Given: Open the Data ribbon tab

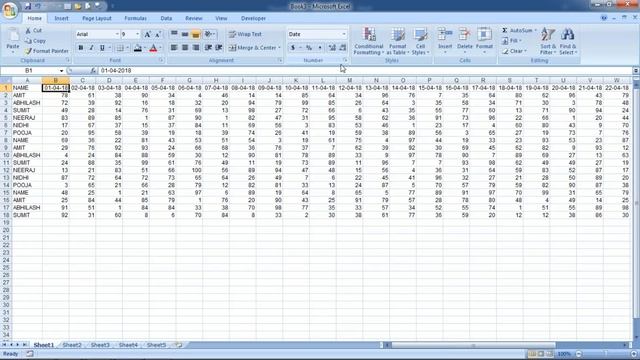Looking at the screenshot, I should 166,18.
